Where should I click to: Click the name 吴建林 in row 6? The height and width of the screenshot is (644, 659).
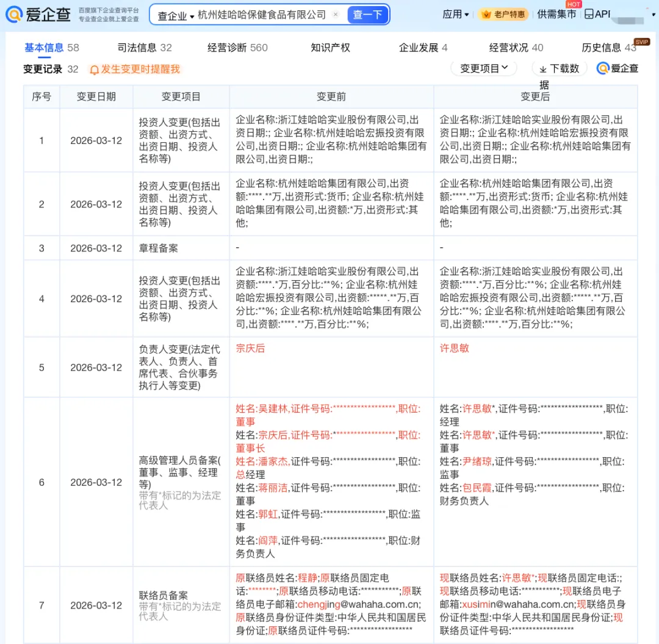273,408
